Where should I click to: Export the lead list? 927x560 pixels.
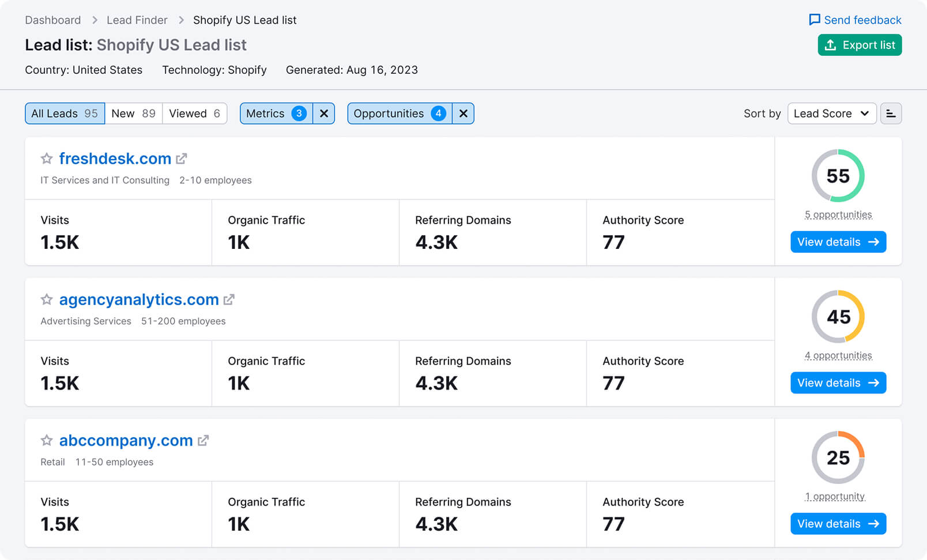(860, 45)
